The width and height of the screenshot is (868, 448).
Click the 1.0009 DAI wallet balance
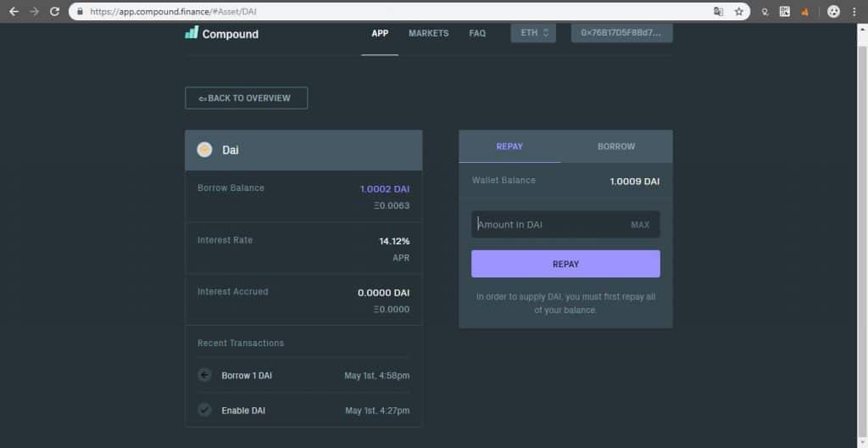coord(634,182)
